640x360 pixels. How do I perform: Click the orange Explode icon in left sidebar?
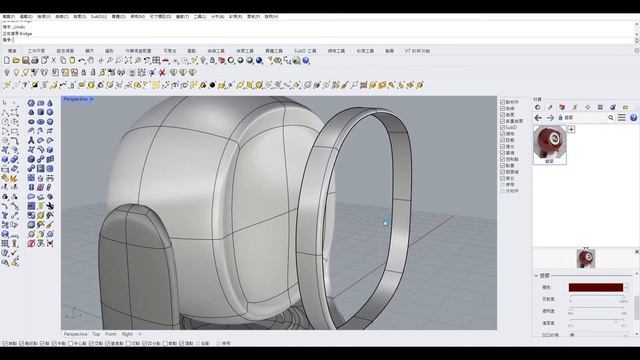[x=14, y=178]
